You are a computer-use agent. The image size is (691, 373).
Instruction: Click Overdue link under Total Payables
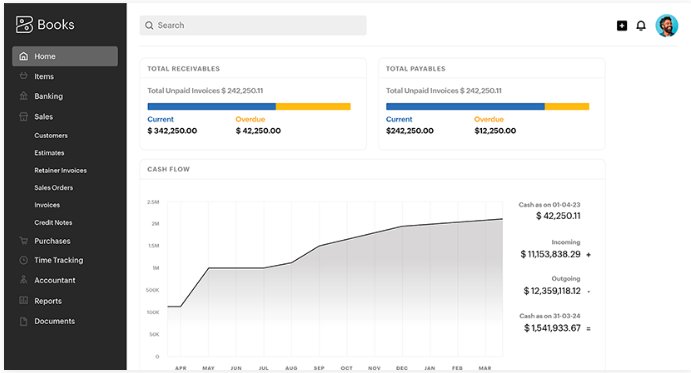click(489, 119)
